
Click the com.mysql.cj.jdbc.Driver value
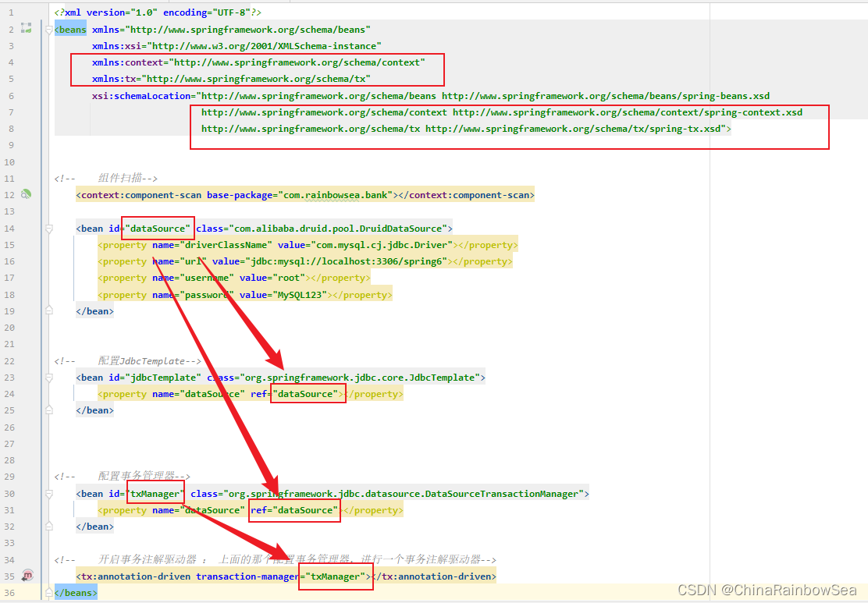[382, 245]
